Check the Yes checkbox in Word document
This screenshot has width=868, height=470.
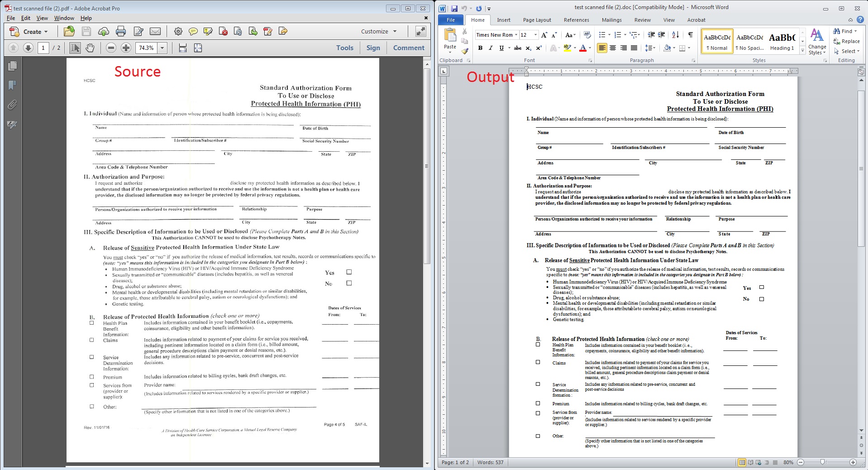pos(762,287)
